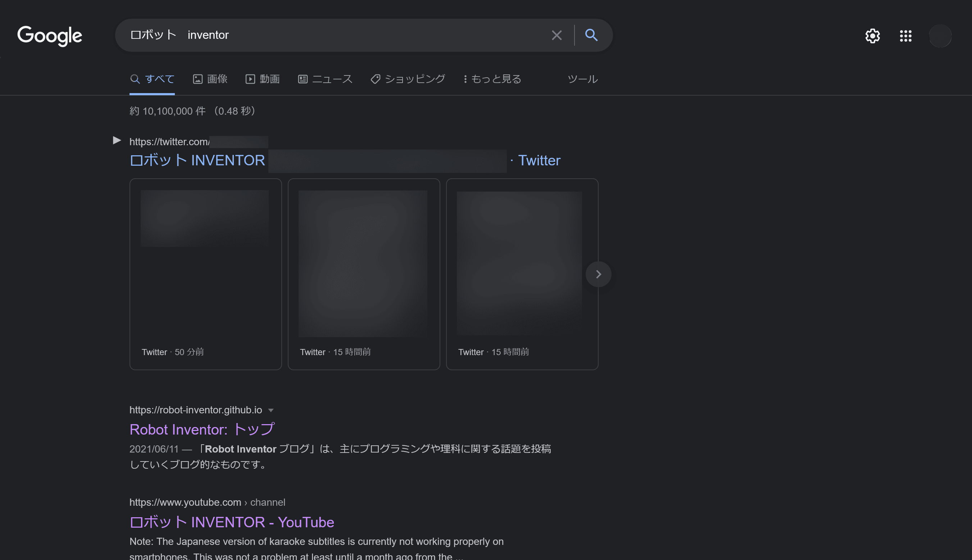Select the すべて tab
The image size is (972, 560).
tap(152, 79)
